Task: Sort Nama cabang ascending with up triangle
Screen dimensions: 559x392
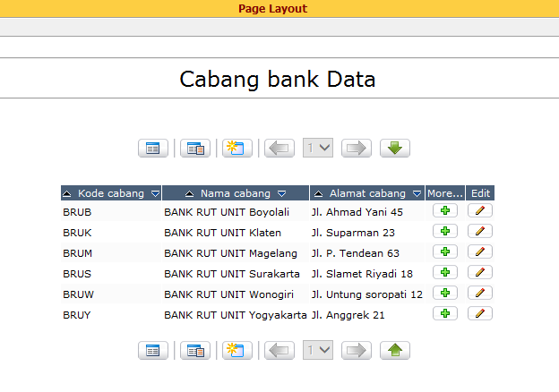Action: click(x=189, y=193)
